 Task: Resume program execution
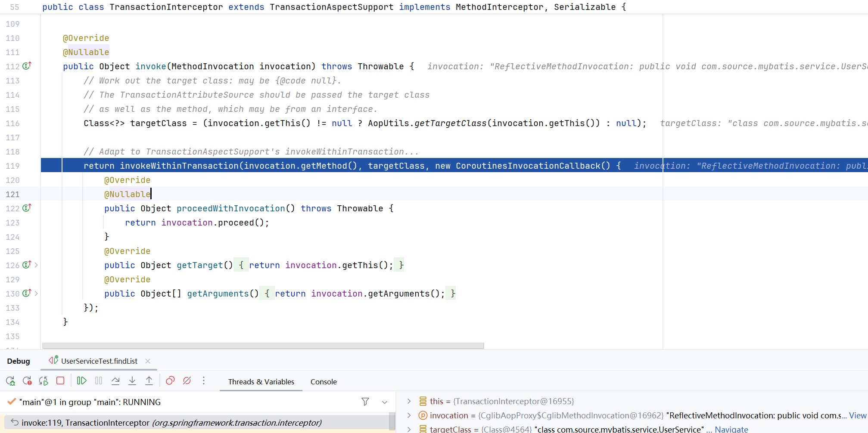(x=81, y=380)
